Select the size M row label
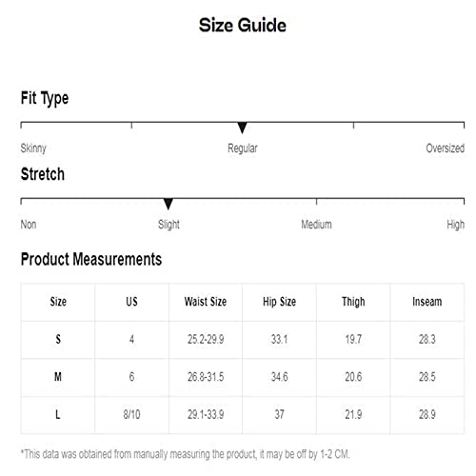 click(58, 377)
